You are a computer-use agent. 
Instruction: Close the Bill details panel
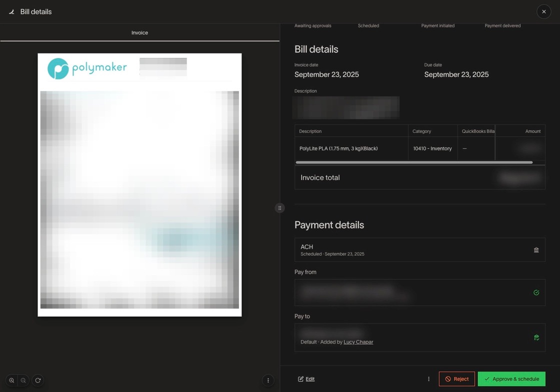543,11
